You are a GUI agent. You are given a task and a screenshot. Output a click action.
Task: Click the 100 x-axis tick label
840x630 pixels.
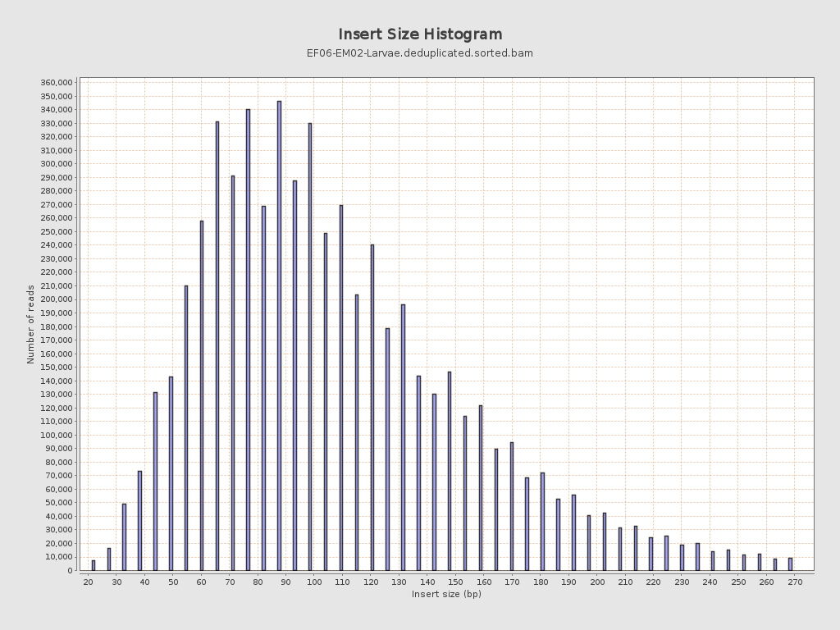coord(314,582)
